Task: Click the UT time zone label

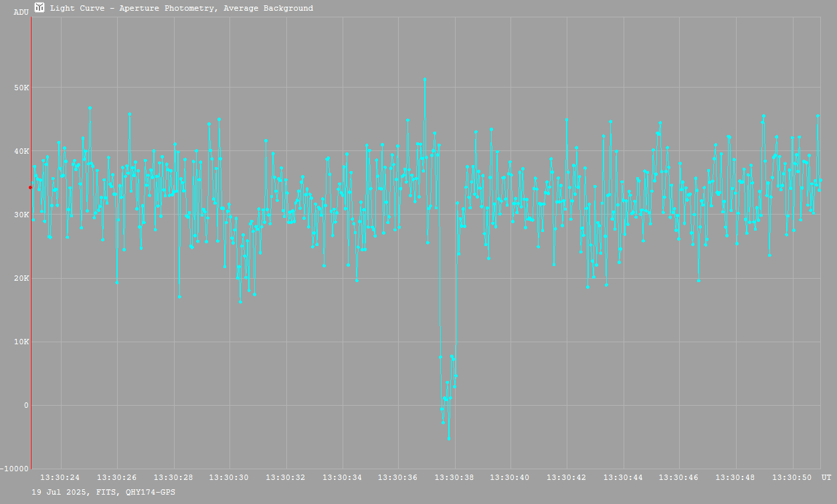Action: click(x=826, y=477)
